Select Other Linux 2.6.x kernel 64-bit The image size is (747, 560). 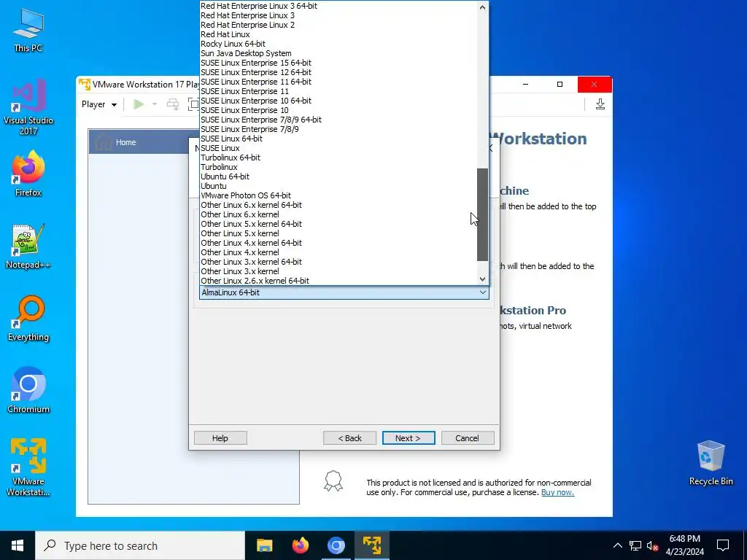click(338, 281)
